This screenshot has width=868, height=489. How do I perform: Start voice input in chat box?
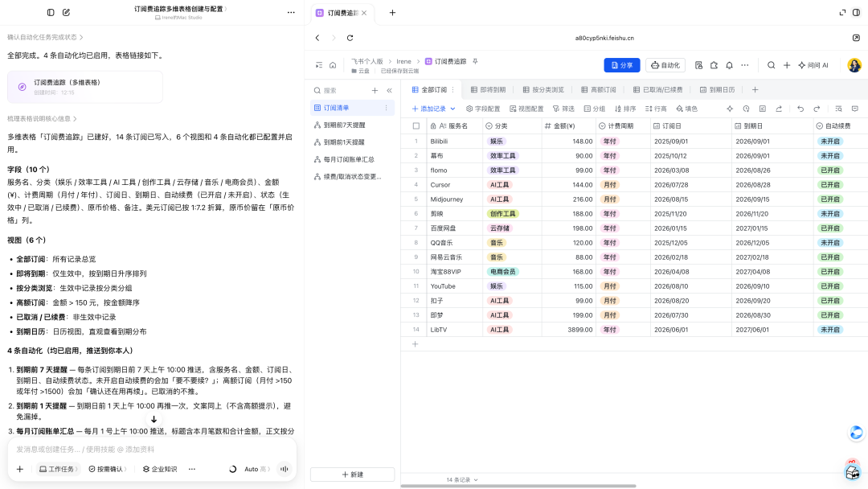[x=284, y=469]
